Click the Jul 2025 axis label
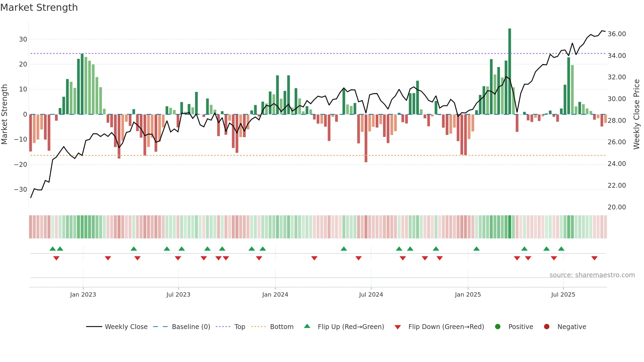The height and width of the screenshot is (362, 644). tap(563, 294)
